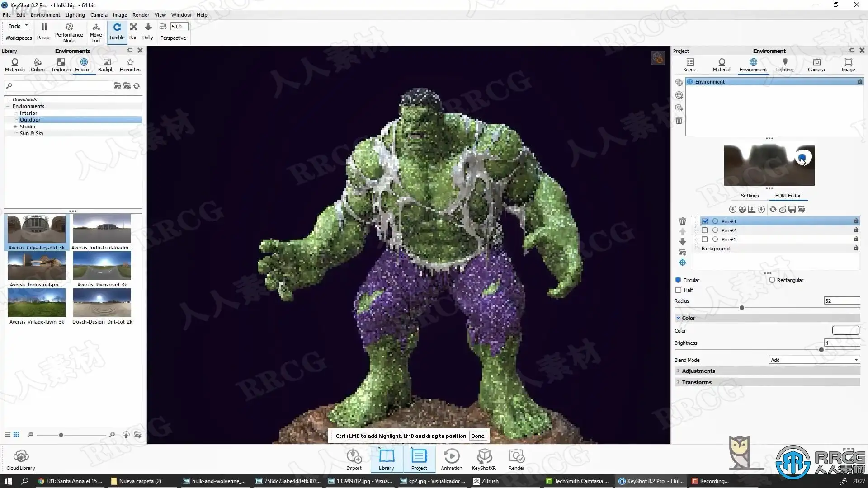Viewport: 868px width, 488px height.
Task: Open ZBrush from the taskbar
Action: click(x=486, y=481)
